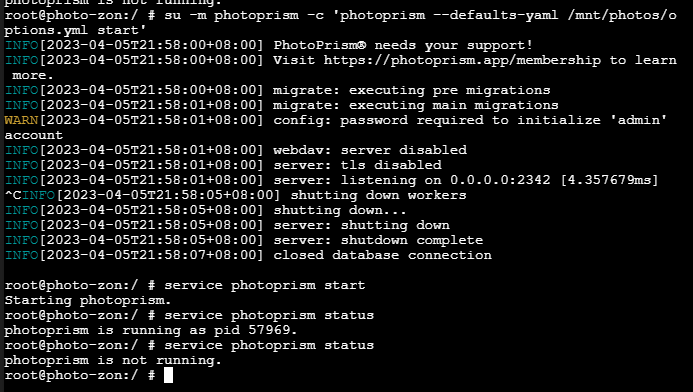Click the "server: tls disabled" log entry

point(358,165)
